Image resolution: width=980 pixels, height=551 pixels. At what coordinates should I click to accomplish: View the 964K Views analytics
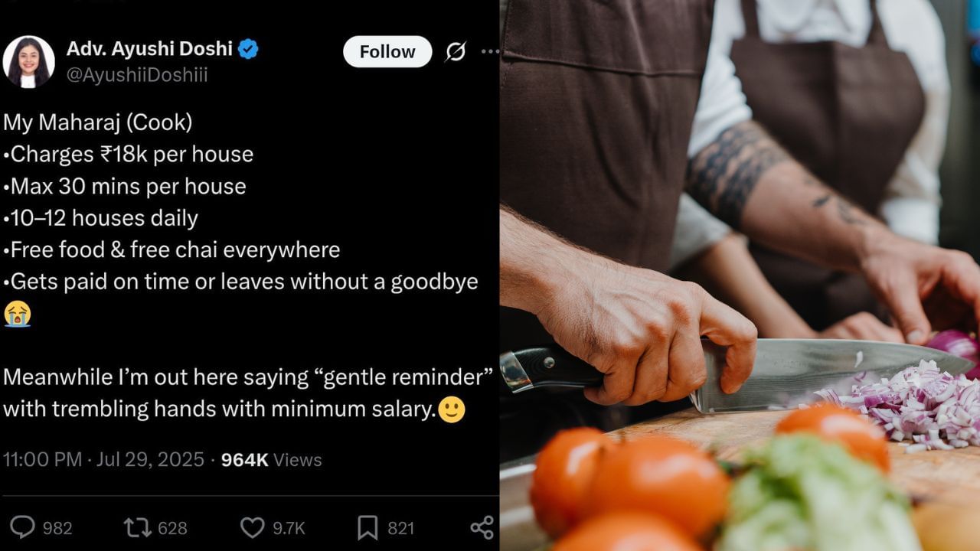coord(271,460)
